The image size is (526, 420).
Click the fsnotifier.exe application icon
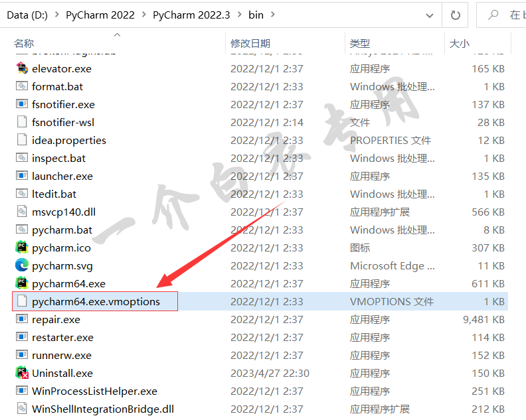coord(22,104)
